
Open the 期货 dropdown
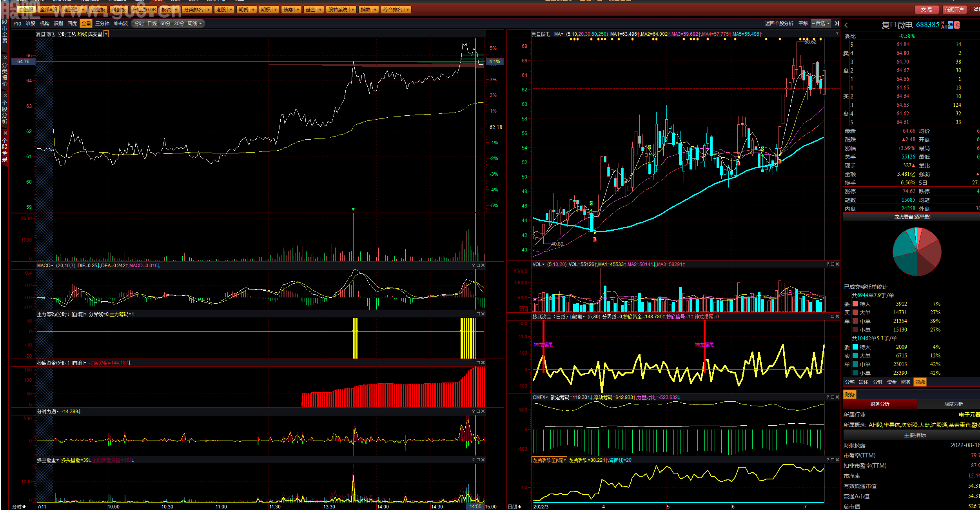click(x=247, y=9)
